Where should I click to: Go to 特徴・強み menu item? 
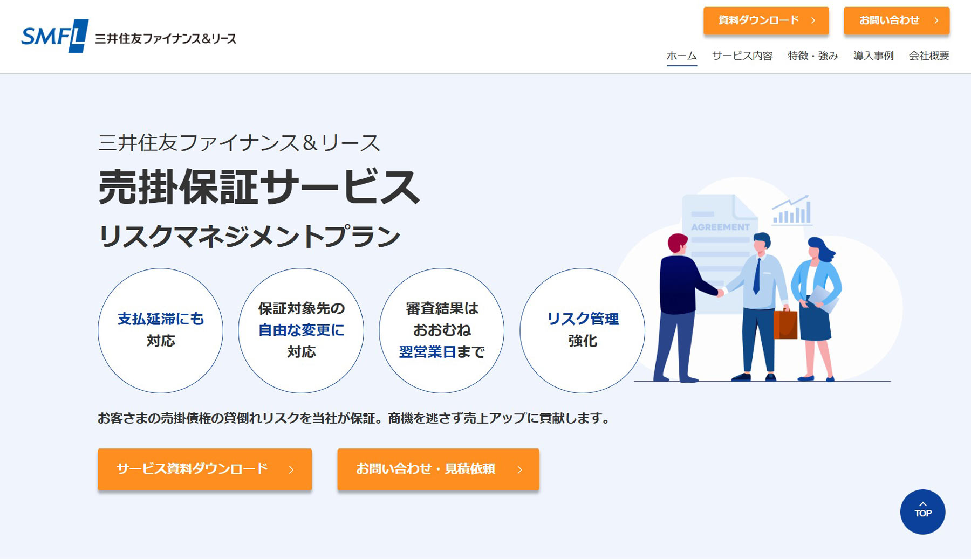813,56
